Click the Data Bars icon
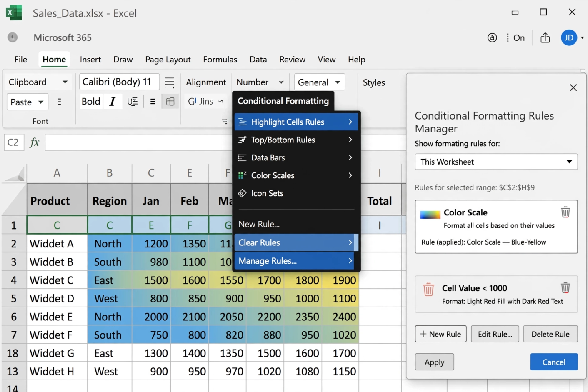The image size is (588, 392). point(242,158)
